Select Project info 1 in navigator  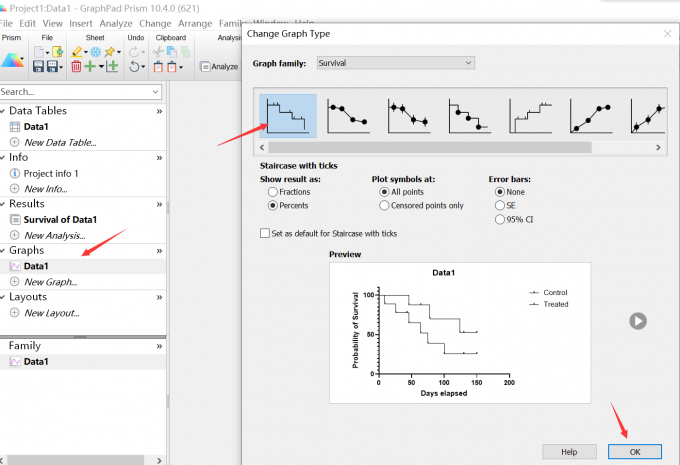click(51, 174)
